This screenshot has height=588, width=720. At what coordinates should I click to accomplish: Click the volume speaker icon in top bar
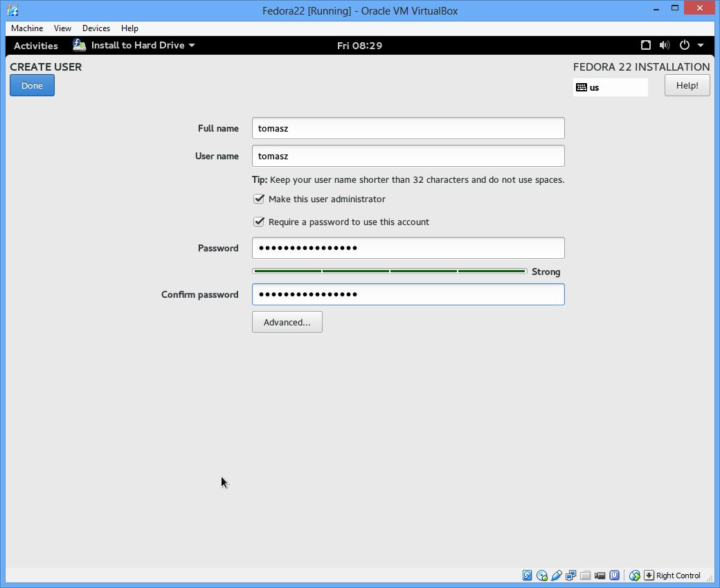[x=665, y=45]
